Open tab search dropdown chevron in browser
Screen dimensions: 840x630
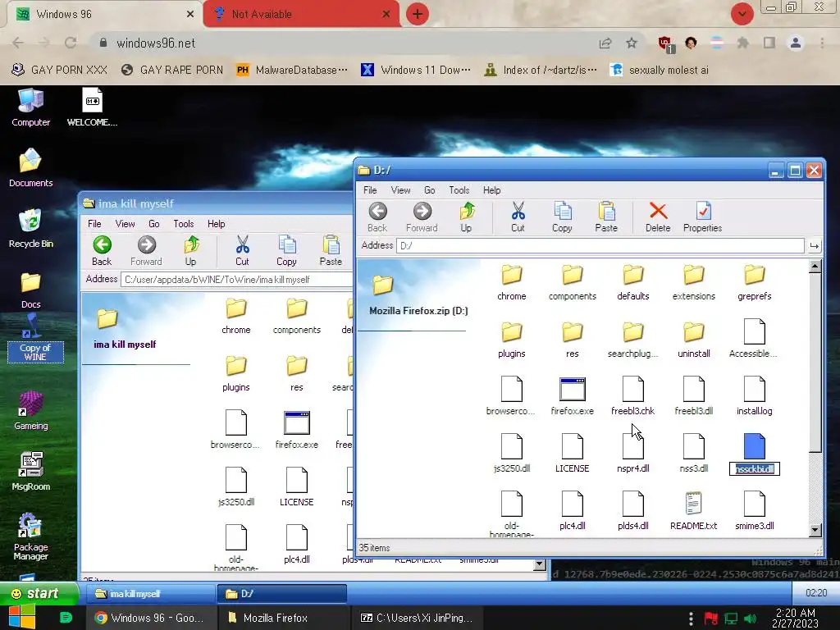(x=742, y=14)
